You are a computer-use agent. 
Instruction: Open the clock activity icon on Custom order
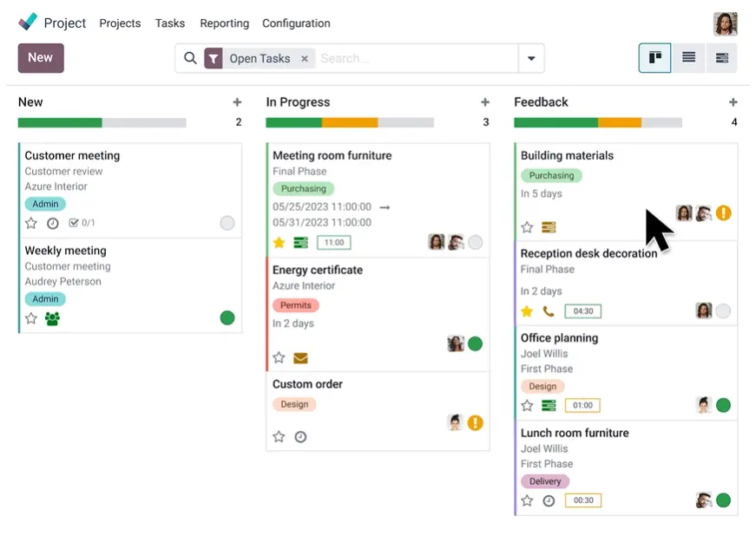click(x=300, y=437)
